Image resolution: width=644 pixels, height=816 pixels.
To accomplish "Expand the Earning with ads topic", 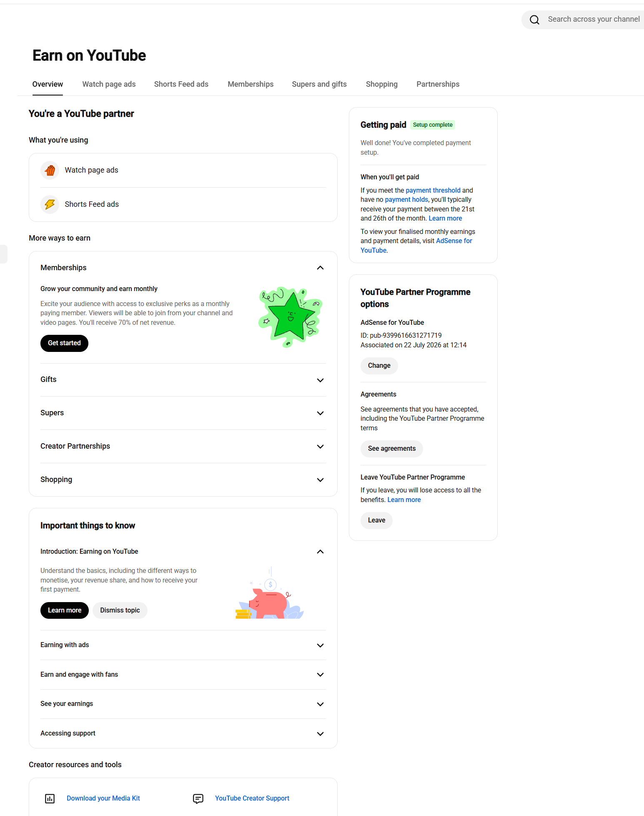I will tap(320, 645).
